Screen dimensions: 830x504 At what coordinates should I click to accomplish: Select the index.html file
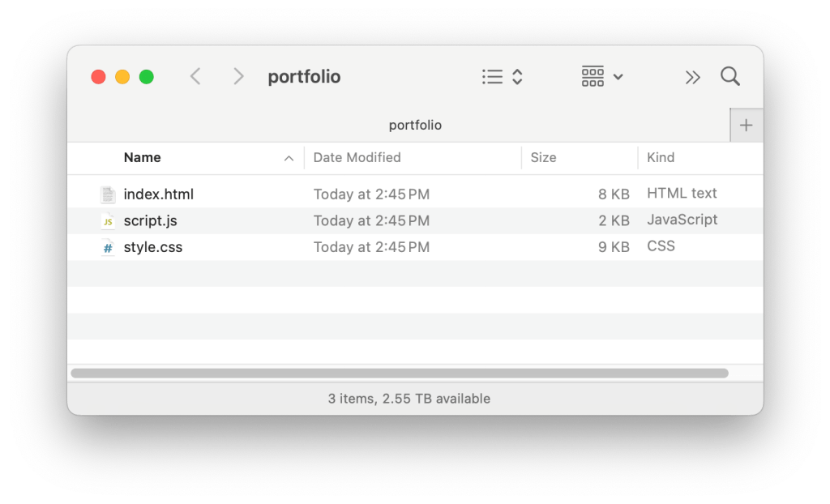coord(159,194)
